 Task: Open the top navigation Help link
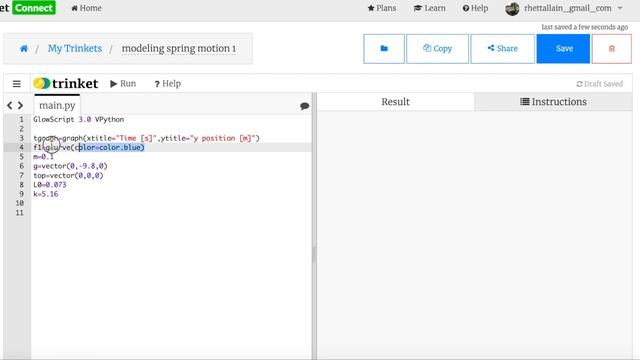(475, 8)
